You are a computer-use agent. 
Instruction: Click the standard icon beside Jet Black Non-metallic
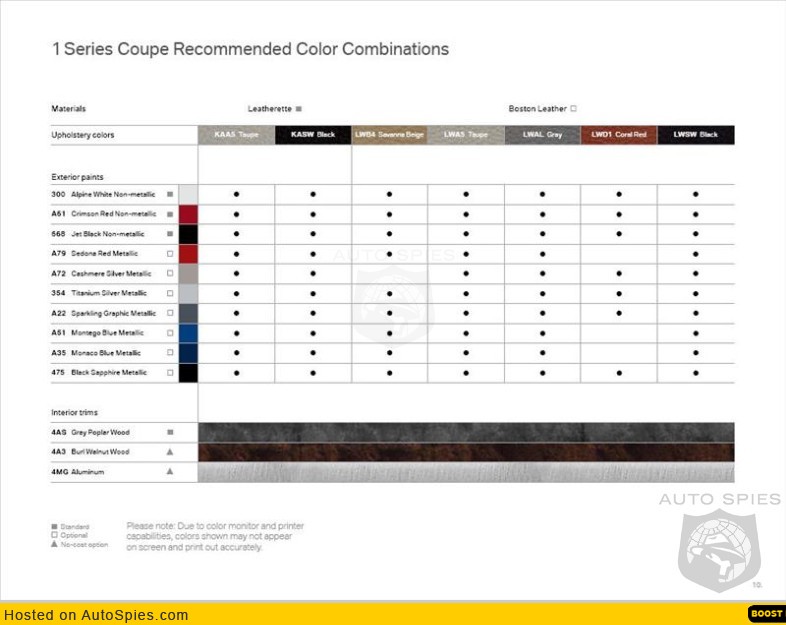click(170, 234)
